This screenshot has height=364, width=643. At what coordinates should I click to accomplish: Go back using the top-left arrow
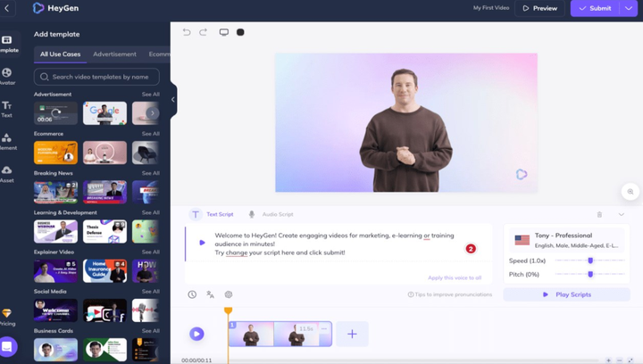point(6,8)
